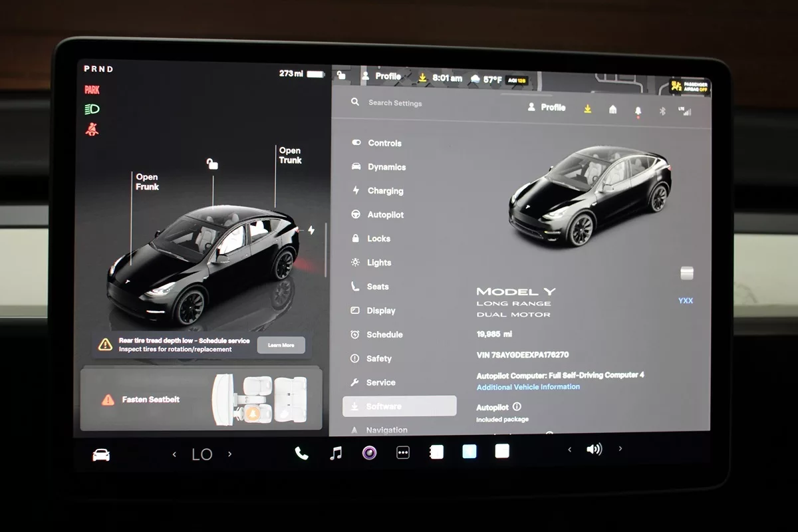Tap the car controls icon in dock
Viewport: 798px width, 532px height.
point(101,455)
